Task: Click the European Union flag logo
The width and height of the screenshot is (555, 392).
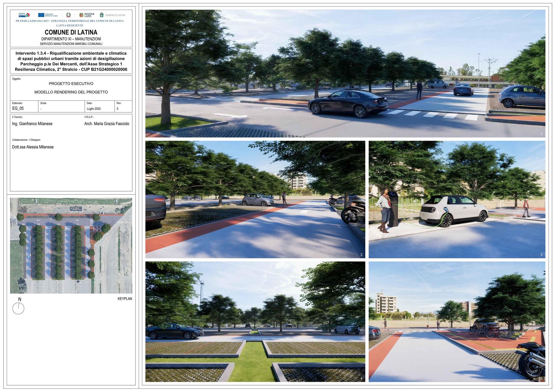Action: point(41,15)
